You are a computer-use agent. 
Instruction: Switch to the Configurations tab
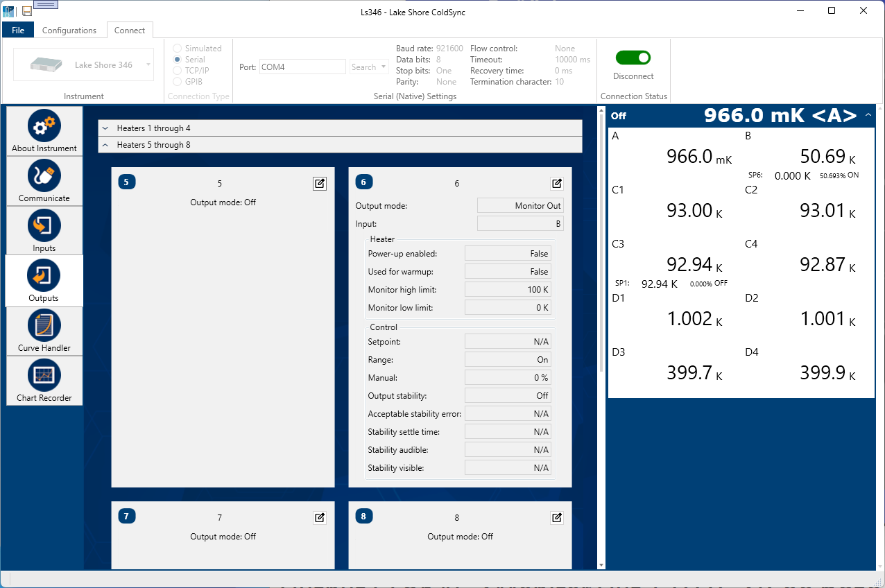pos(69,31)
